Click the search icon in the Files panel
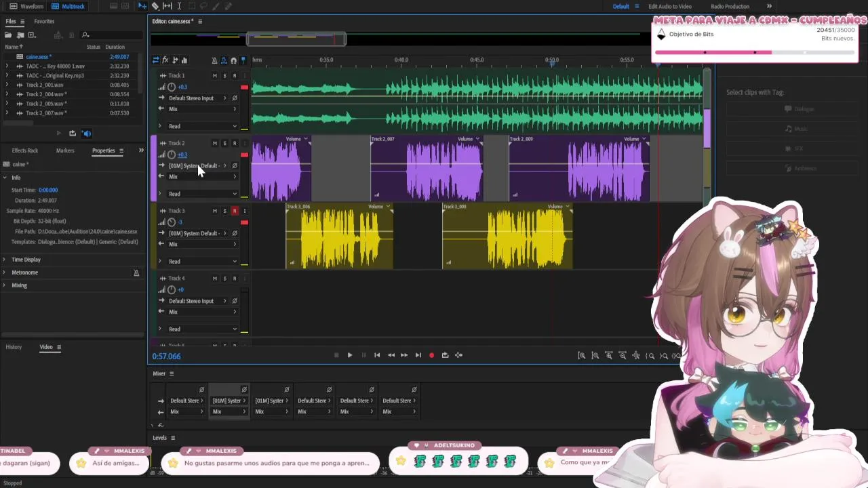 (x=85, y=35)
